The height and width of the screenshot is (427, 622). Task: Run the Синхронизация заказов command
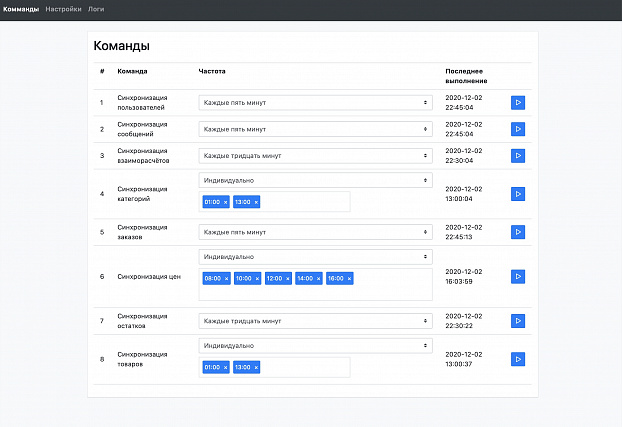coord(518,232)
